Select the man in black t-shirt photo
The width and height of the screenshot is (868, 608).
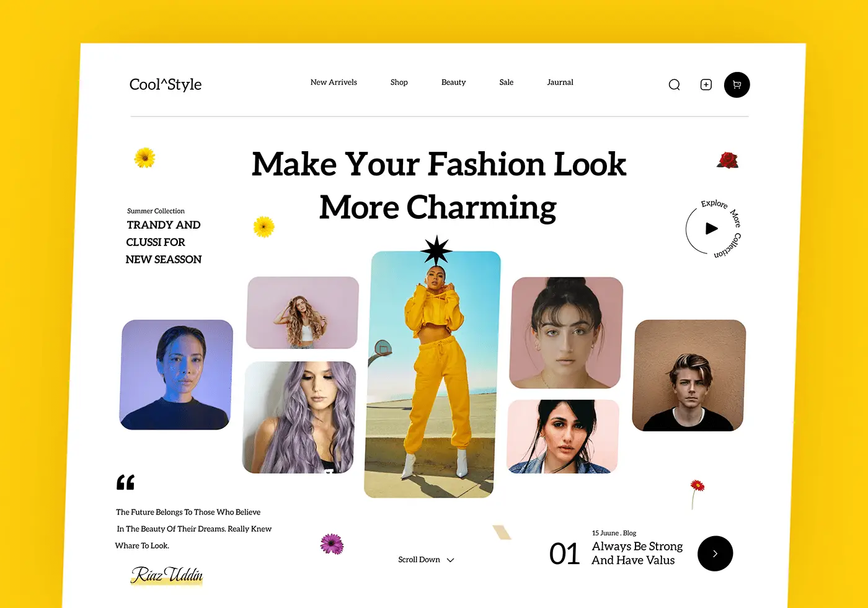689,376
